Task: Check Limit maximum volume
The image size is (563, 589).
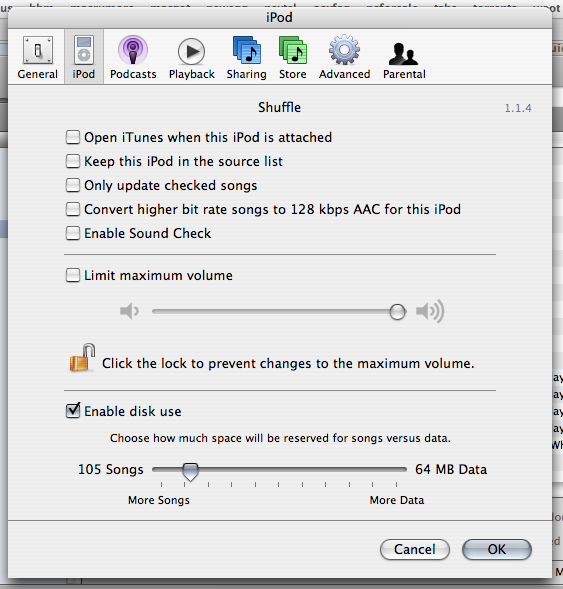Action: [x=73, y=275]
